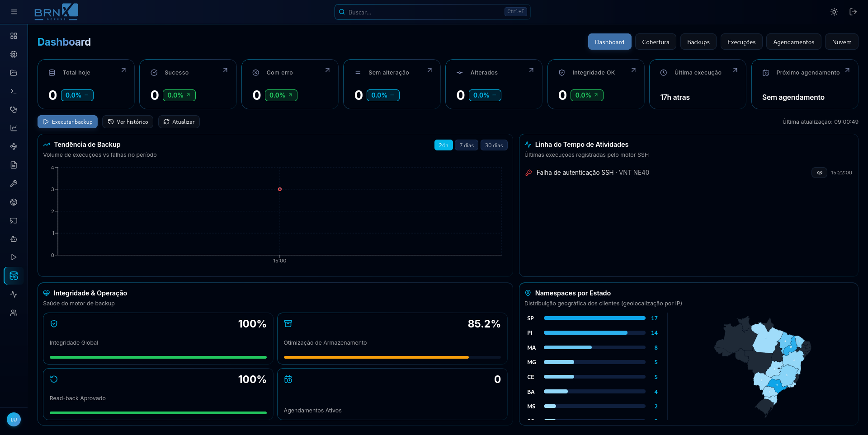Click the Total hoje 0.0% badge
Viewport: 868px width, 435px height.
(x=77, y=95)
